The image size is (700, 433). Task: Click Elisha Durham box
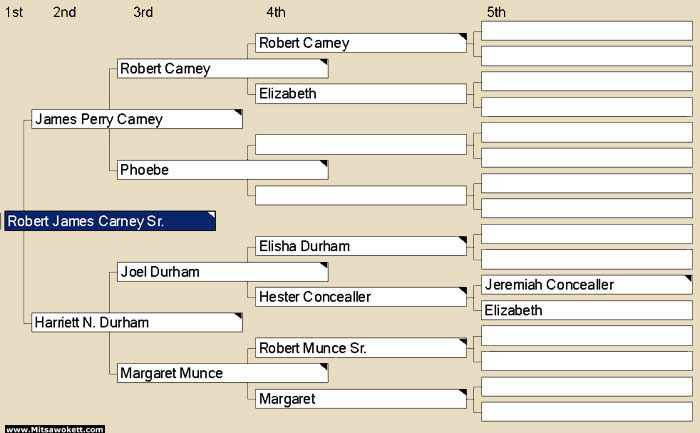click(361, 246)
